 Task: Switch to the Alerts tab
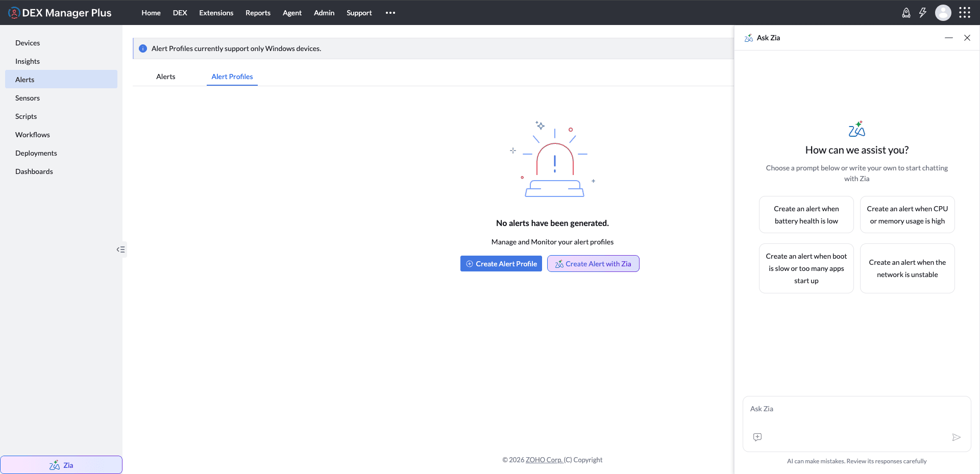[166, 77]
